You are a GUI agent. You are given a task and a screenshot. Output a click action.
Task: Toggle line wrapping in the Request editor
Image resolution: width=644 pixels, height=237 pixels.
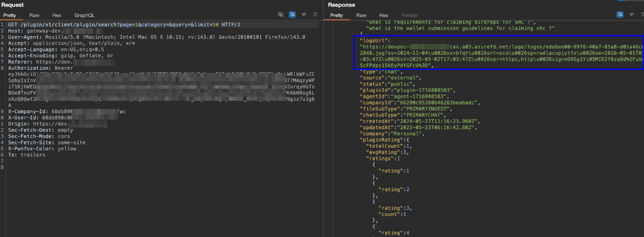pyautogui.click(x=292, y=15)
